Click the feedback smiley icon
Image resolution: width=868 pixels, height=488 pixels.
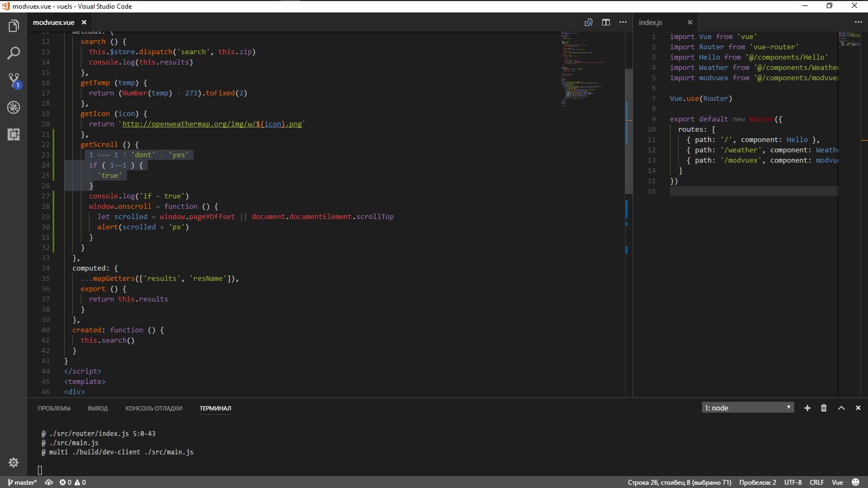856,482
